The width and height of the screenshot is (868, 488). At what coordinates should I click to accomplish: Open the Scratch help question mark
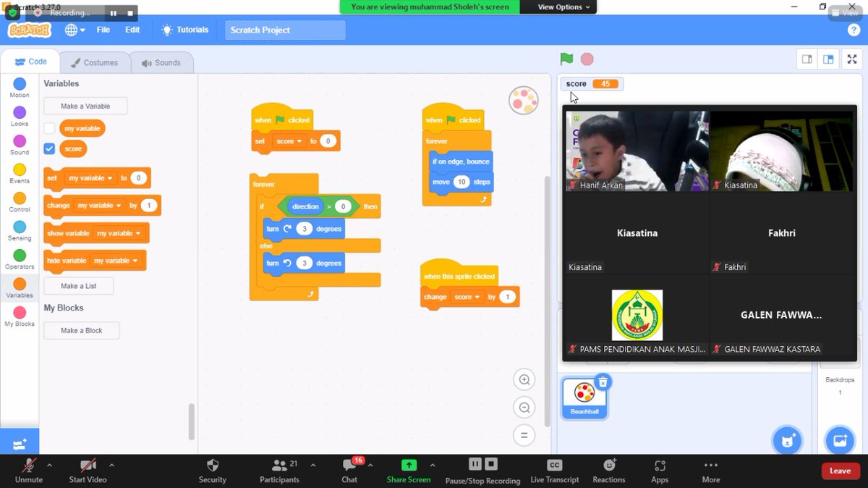(853, 30)
